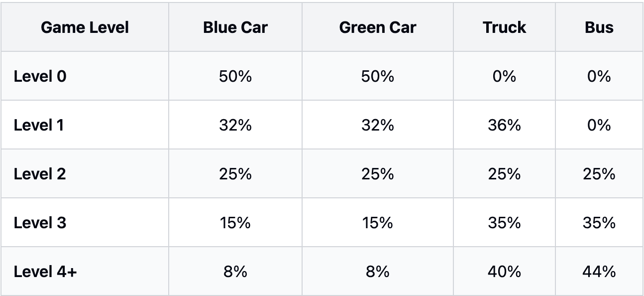The image size is (644, 296).
Task: Click Level 0 Blue Car 50% cell
Action: (x=235, y=76)
